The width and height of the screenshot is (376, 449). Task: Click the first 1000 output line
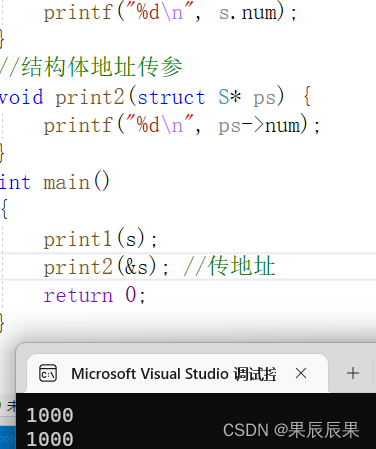[x=50, y=415]
